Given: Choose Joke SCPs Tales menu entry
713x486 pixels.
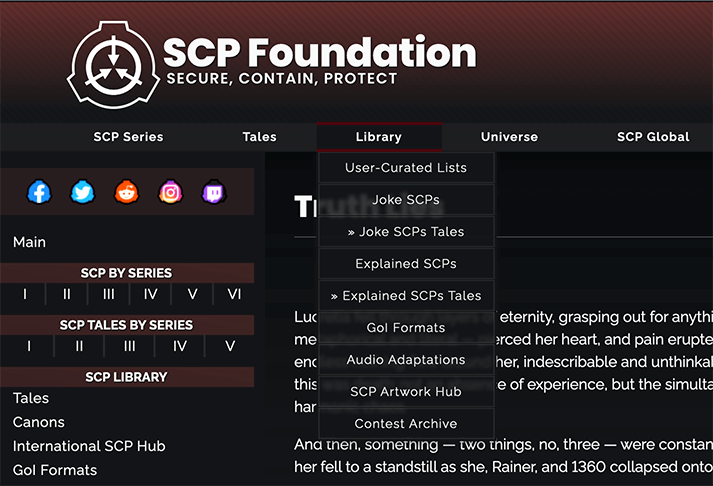Looking at the screenshot, I should 406,232.
